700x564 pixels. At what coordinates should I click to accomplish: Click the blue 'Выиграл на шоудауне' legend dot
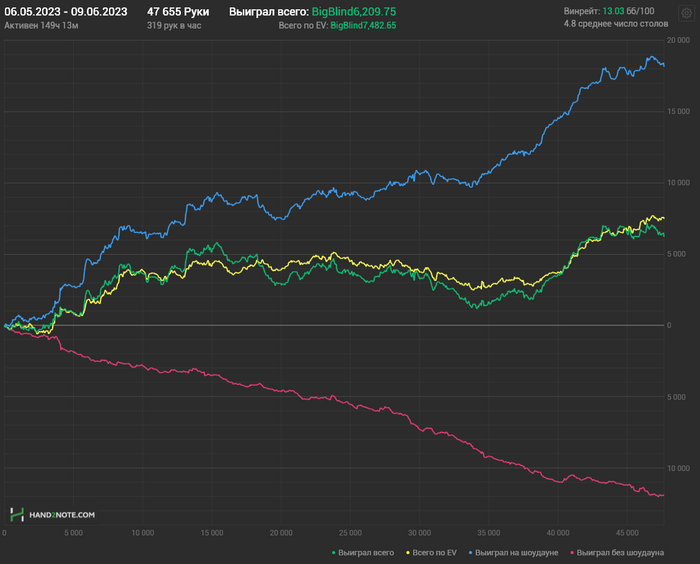[471, 553]
